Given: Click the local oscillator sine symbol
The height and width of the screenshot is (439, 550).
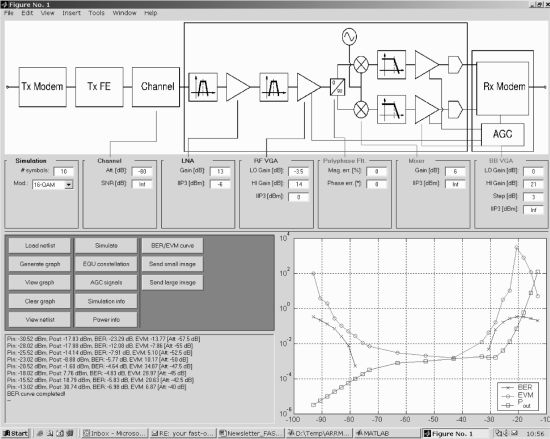Looking at the screenshot, I should click(x=349, y=36).
